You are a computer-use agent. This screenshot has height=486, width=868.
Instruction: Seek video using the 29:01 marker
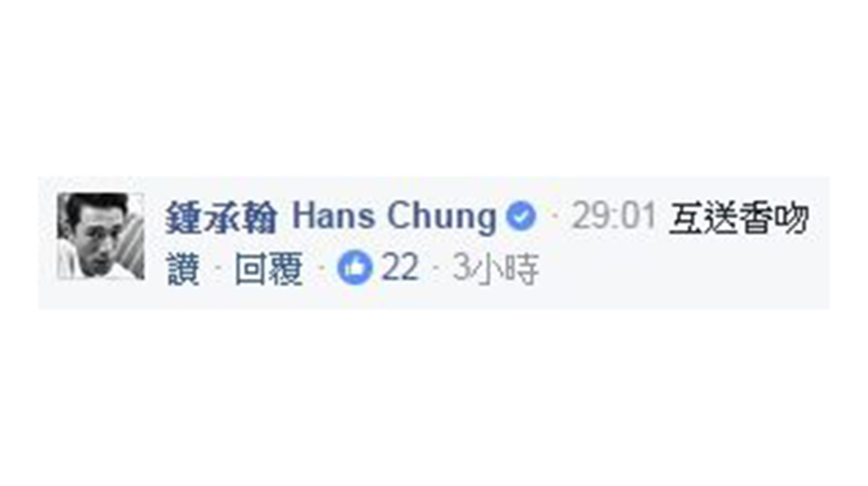[613, 215]
